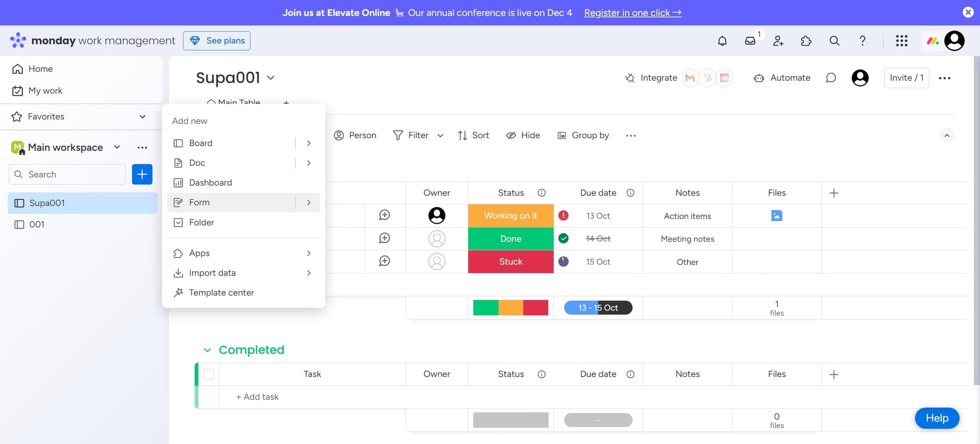Hide columns using the eye toggle
The width and height of the screenshot is (980, 444).
511,136
